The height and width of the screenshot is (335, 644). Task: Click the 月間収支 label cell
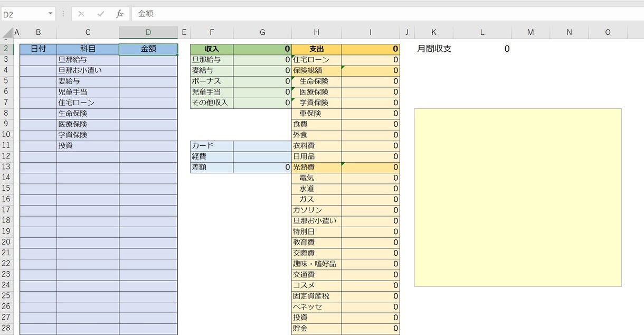click(434, 49)
